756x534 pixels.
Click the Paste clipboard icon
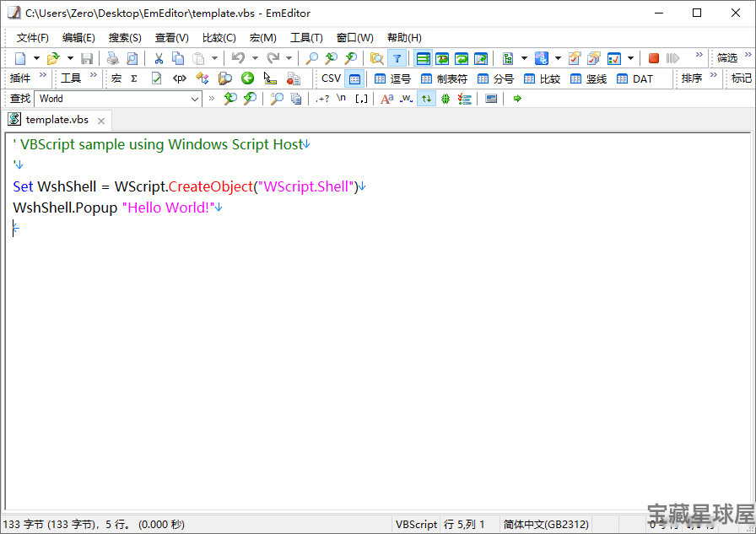[198, 58]
